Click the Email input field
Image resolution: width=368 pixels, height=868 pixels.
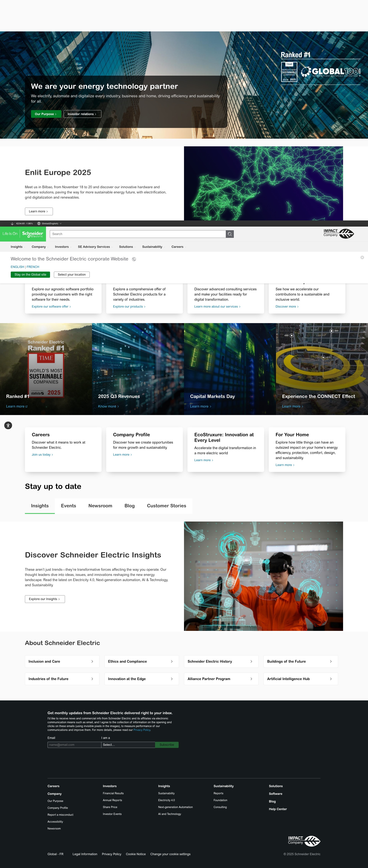[74, 745]
